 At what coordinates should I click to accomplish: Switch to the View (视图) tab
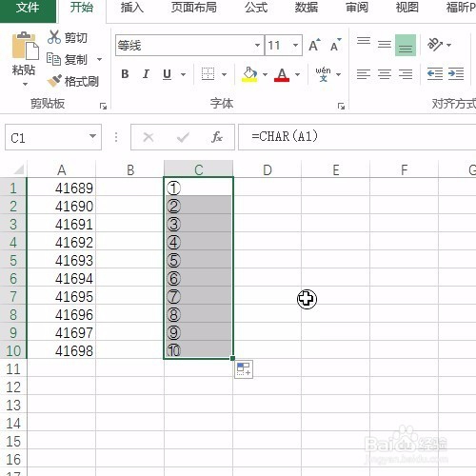407,8
